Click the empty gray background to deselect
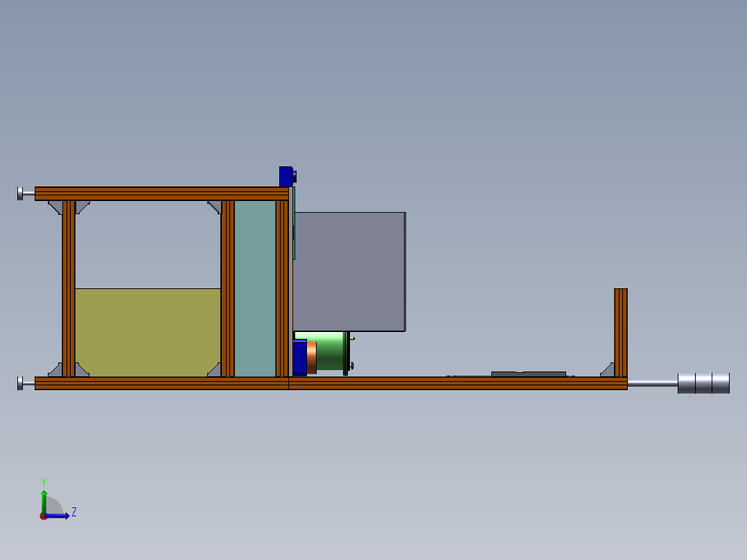 tap(485, 104)
